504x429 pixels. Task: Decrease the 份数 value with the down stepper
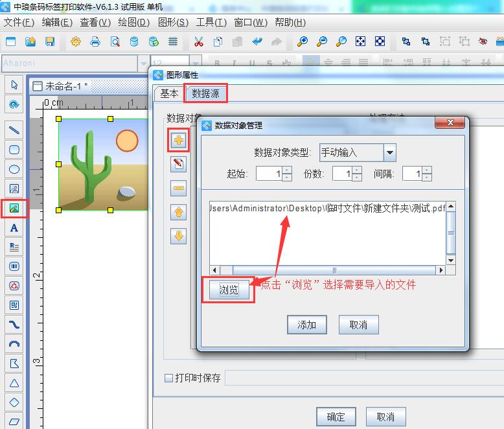(x=357, y=177)
